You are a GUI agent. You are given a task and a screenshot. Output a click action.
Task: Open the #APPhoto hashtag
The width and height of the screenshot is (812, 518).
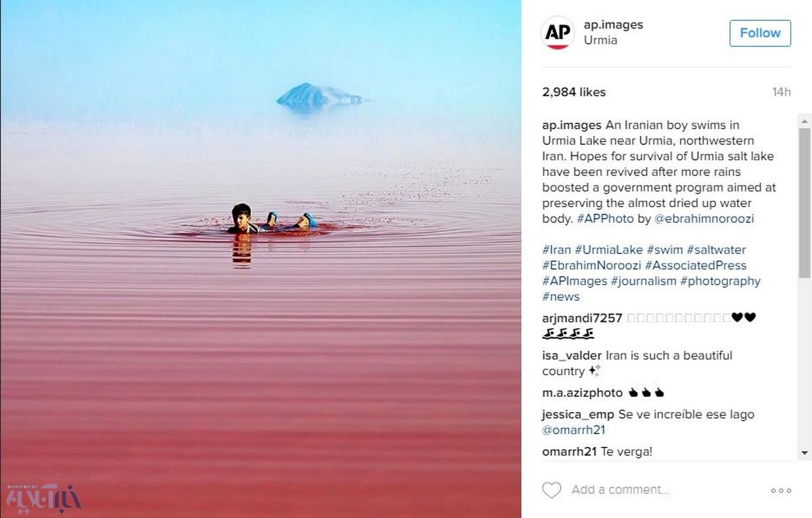(x=605, y=219)
